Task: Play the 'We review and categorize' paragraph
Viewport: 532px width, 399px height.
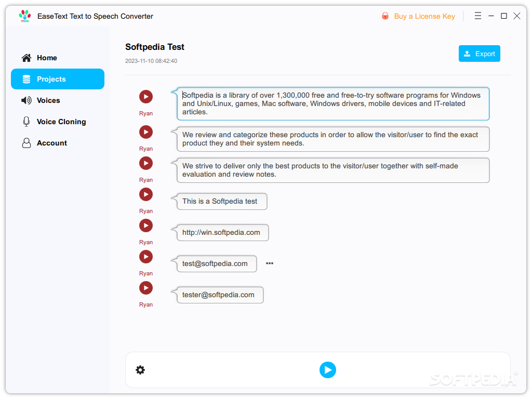Action: 146,132
